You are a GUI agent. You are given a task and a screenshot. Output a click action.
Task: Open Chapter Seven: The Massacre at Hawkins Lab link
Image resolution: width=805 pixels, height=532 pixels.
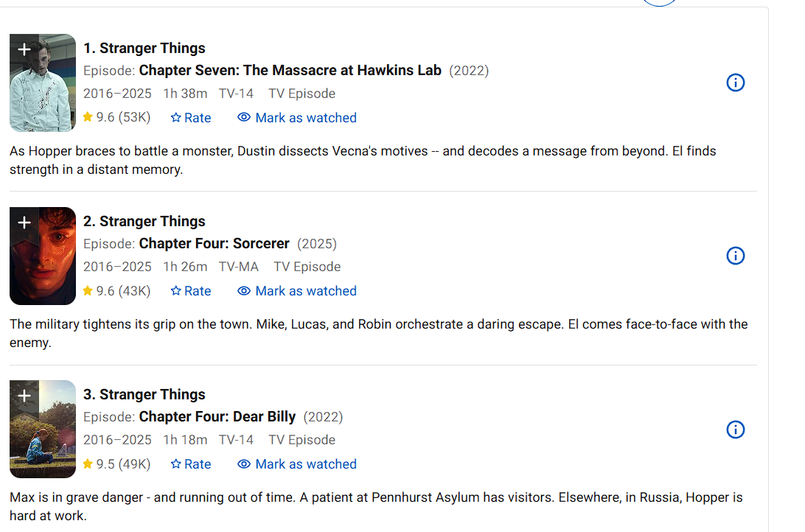tap(290, 71)
